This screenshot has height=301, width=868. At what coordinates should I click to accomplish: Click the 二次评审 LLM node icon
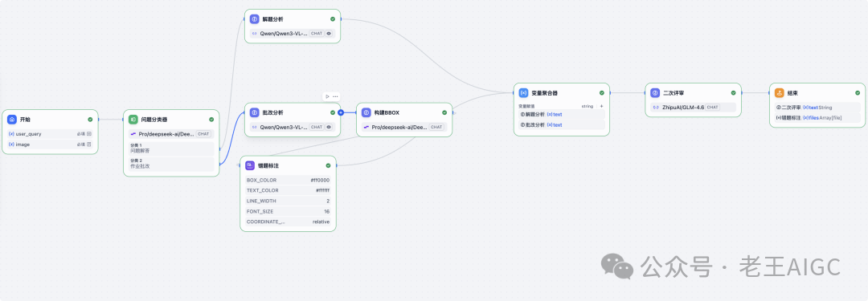(655, 93)
